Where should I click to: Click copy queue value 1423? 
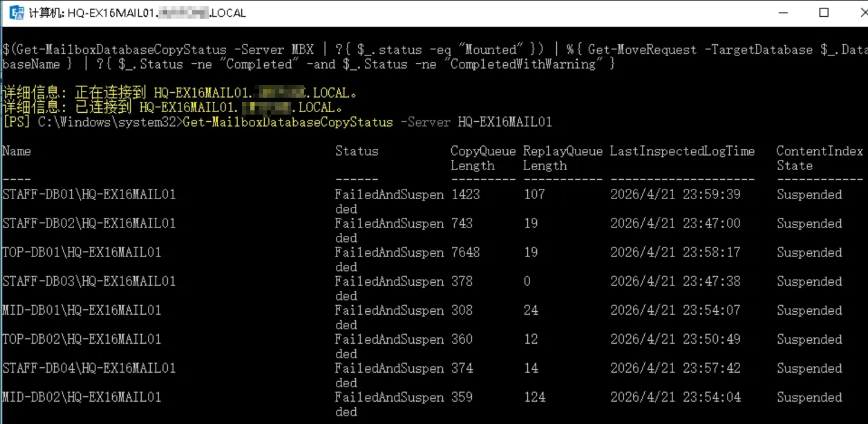(465, 195)
